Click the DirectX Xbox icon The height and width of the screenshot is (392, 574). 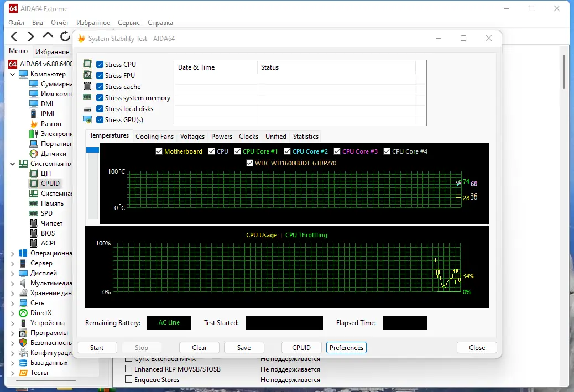[x=23, y=313]
